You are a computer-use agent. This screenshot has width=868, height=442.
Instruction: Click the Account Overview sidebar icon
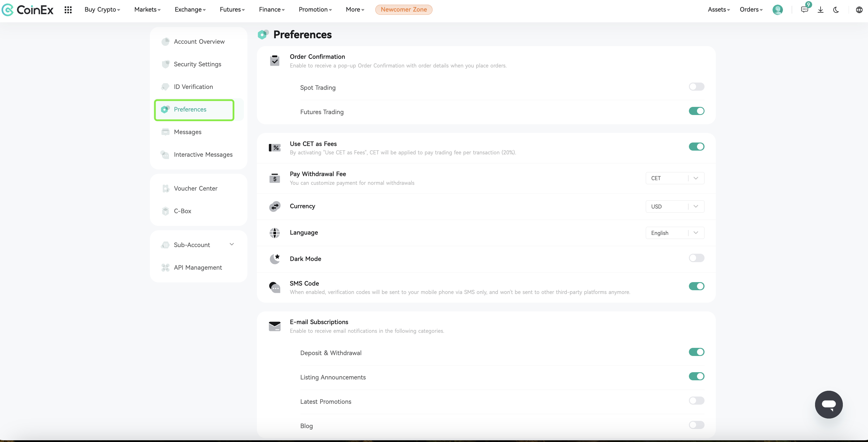click(x=165, y=41)
